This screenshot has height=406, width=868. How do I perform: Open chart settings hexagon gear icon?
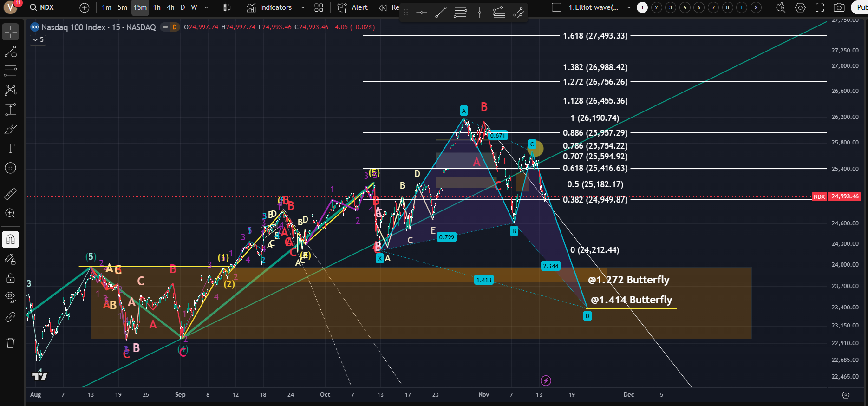click(x=800, y=7)
